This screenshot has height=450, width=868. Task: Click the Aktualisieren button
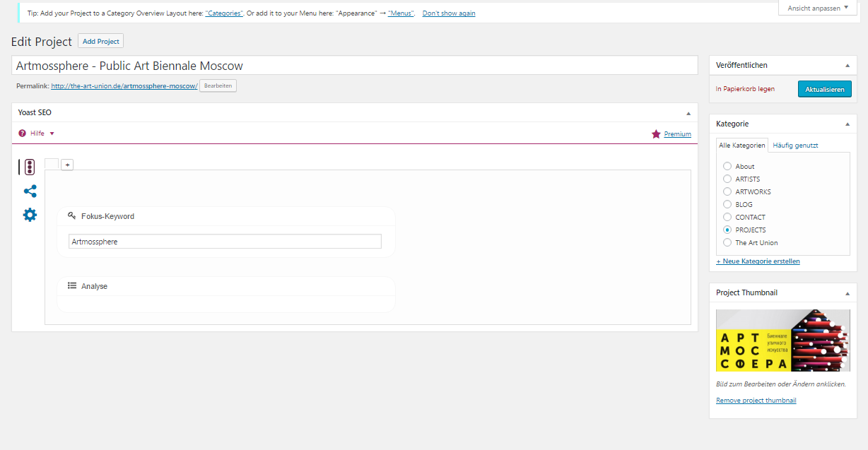coord(824,90)
